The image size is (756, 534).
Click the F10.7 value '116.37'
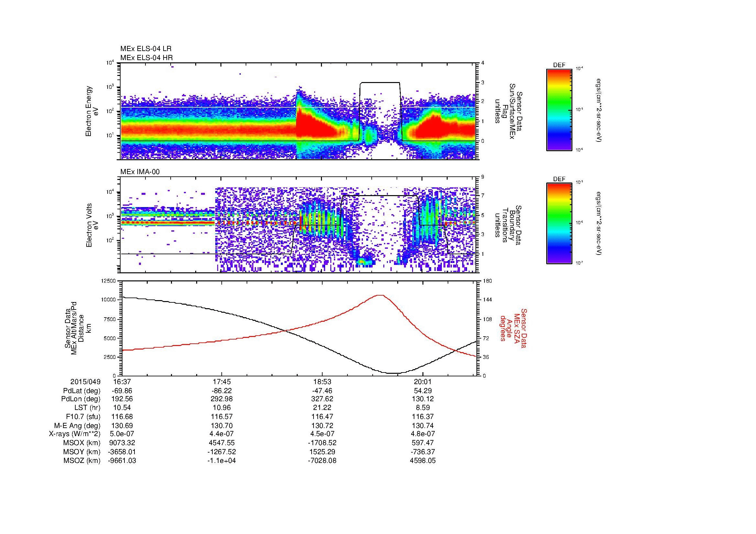tap(423, 416)
